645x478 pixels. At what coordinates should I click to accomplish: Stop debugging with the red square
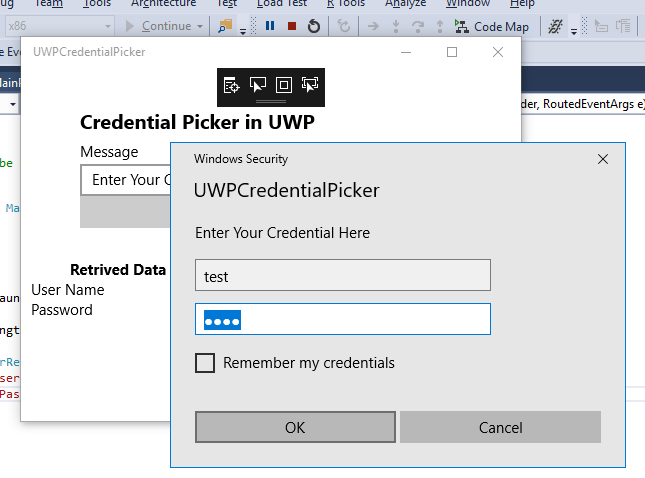pyautogui.click(x=291, y=26)
